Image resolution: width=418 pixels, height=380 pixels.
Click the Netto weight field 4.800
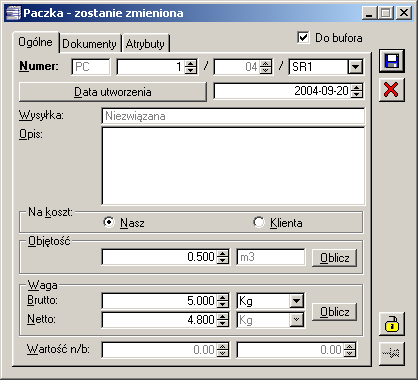[159, 320]
